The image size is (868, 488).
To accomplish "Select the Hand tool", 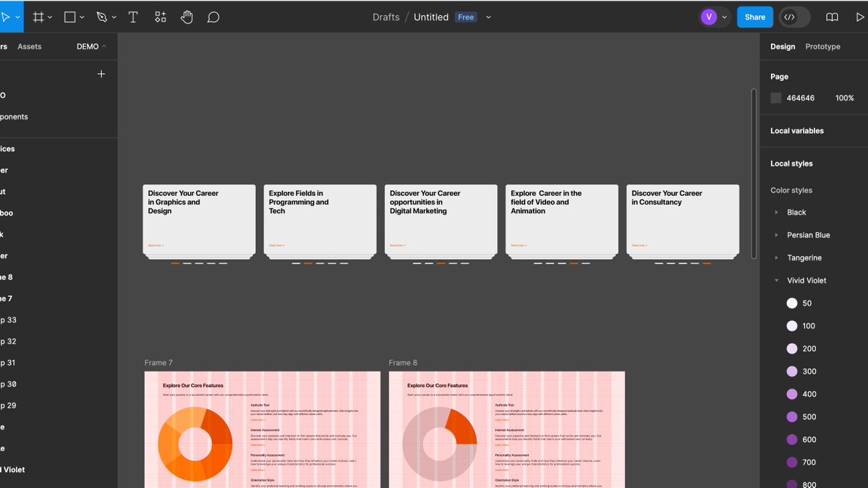I will tap(187, 17).
